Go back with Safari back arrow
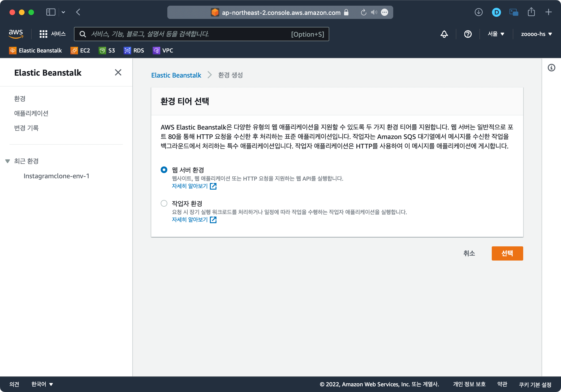The image size is (561, 392). [x=78, y=12]
